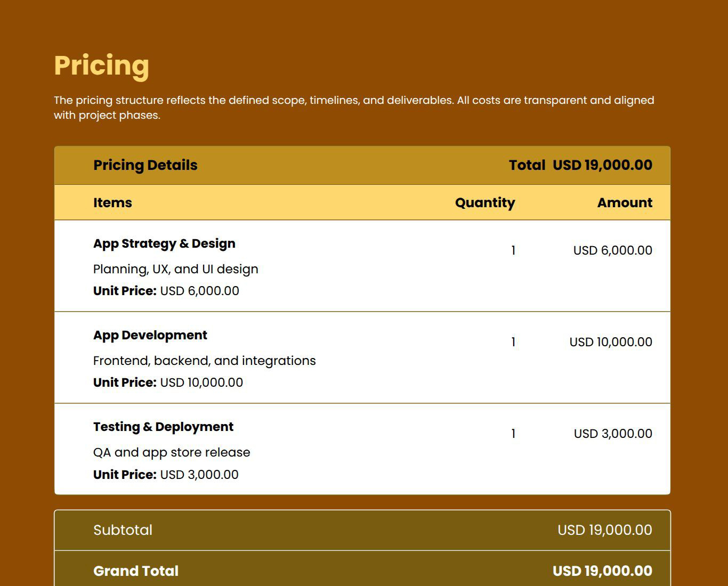Select the pricing structure intro paragraph
The image size is (728, 586).
(353, 108)
